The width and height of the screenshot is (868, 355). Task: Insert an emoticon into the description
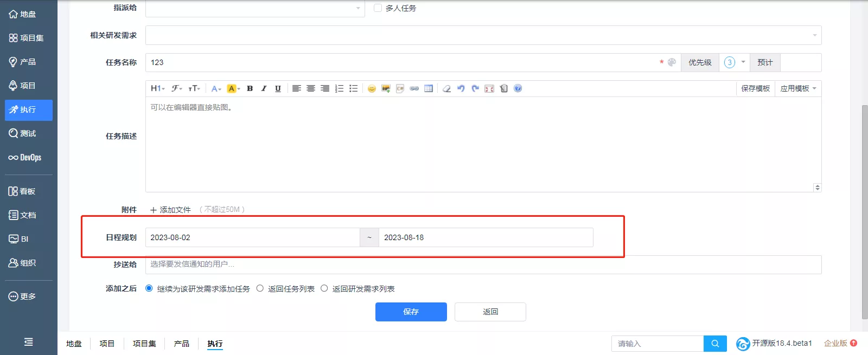[372, 88]
